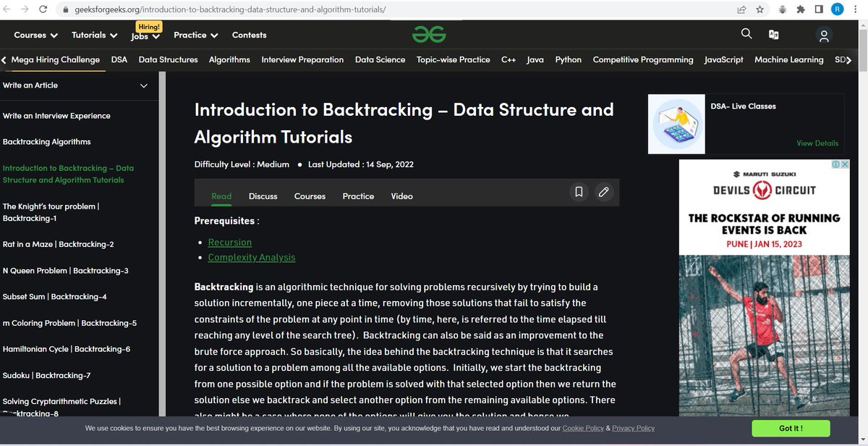Select Algorithms topic

click(x=229, y=59)
